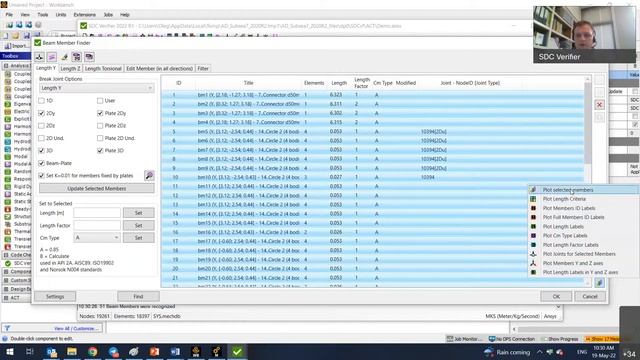The image size is (640, 360).
Task: Show hidden system tray icons chevron
Action: (x=540, y=352)
